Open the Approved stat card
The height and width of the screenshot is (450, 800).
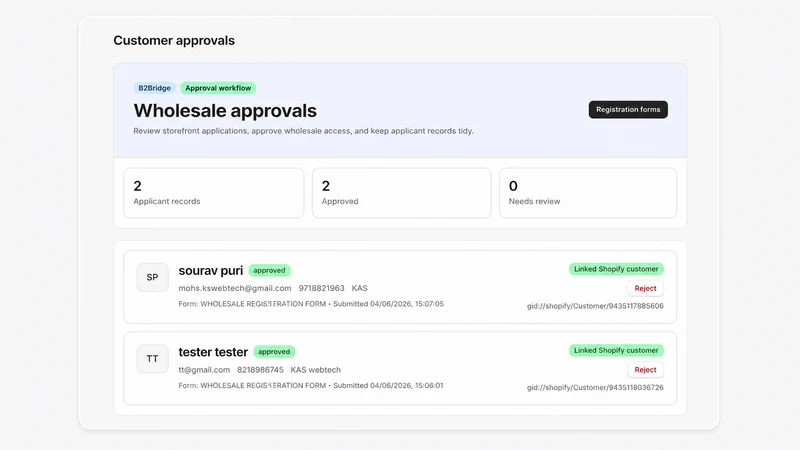402,193
